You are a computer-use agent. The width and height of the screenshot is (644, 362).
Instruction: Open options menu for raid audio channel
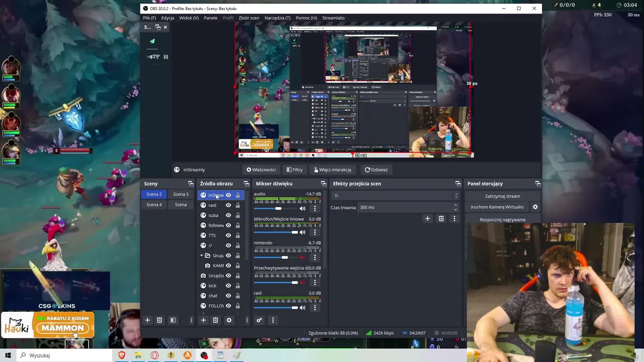[x=315, y=307]
